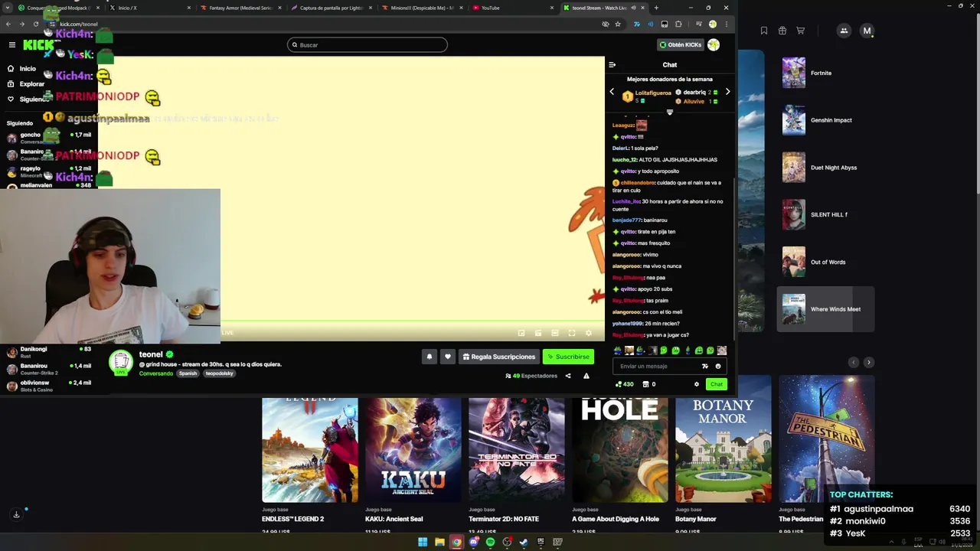This screenshot has height=551, width=980.
Task: Click the gift icon in the store window
Action: (x=782, y=31)
